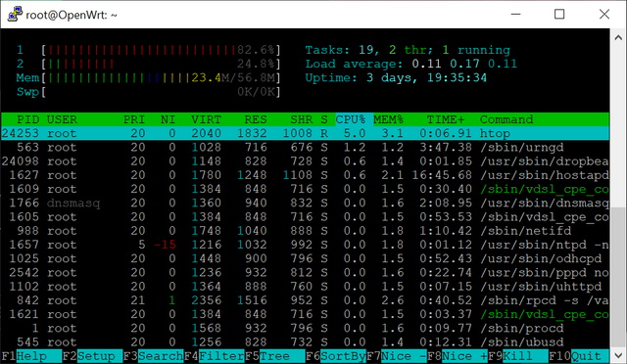The width and height of the screenshot is (627, 364).
Task: Select the hostapd process row
Action: (305, 175)
